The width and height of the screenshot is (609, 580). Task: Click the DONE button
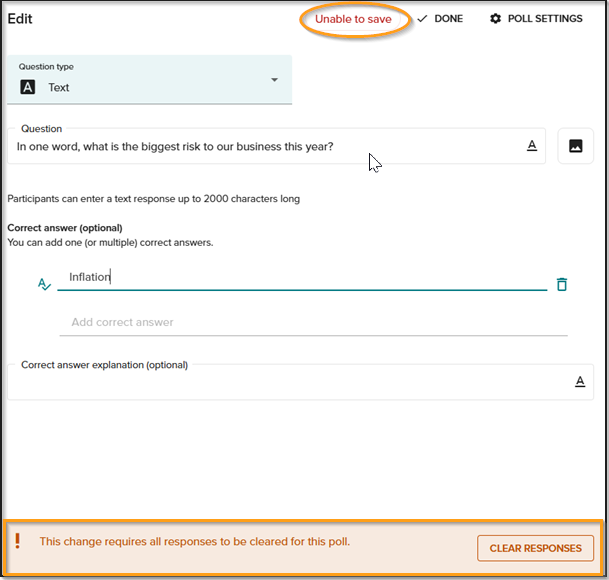click(440, 19)
